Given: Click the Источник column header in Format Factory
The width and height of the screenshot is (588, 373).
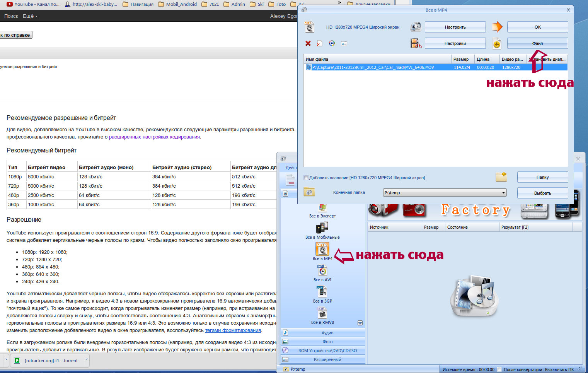Looking at the screenshot, I should (x=394, y=227).
